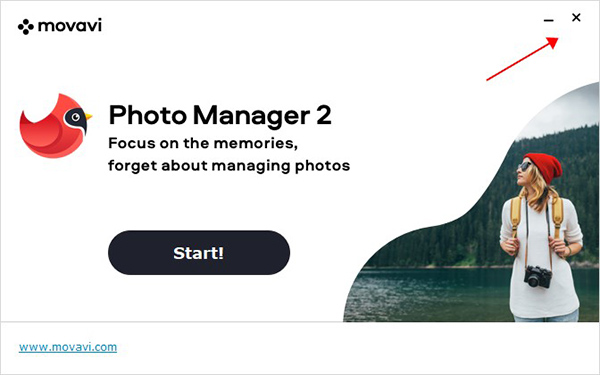Minimize the Photo Manager installer window
The image size is (600, 375).
(x=549, y=19)
